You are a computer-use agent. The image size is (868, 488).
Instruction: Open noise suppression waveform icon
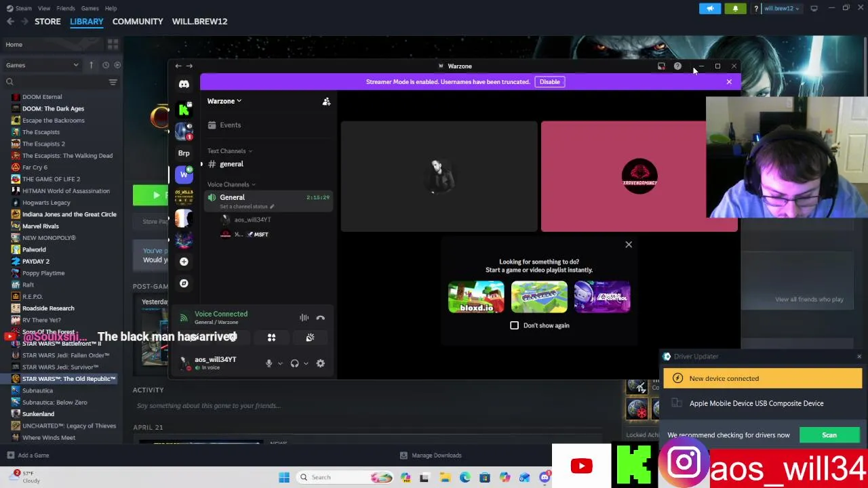[304, 318]
